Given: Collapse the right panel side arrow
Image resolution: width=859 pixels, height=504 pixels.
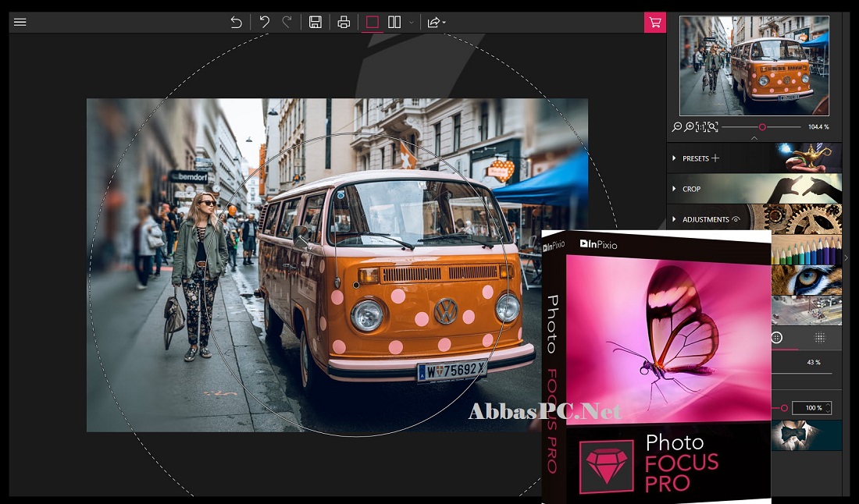Looking at the screenshot, I should click(x=847, y=257).
